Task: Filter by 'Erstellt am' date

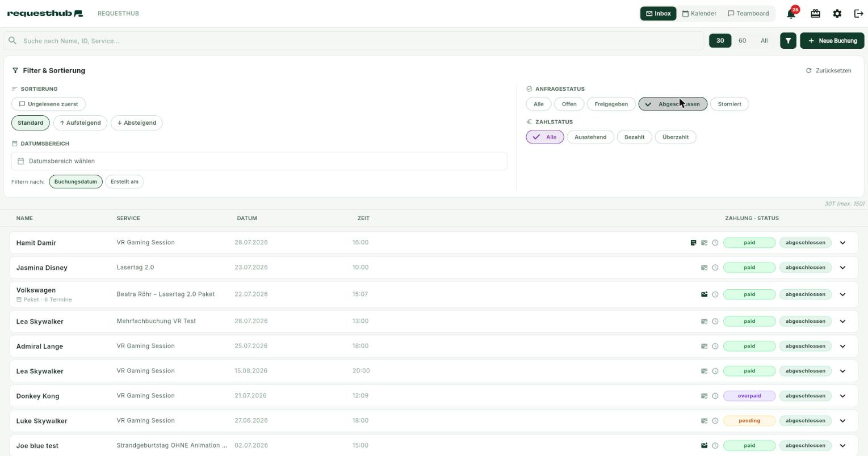Action: tap(124, 181)
